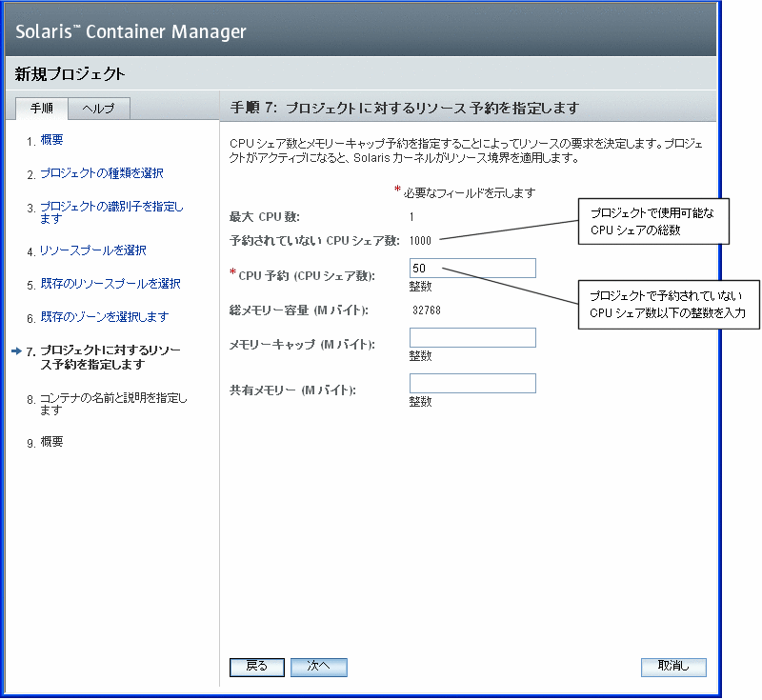Screen dimensions: 762x700
Task: Go to step 2 プロジェクトの種類を選択
Action: pyautogui.click(x=102, y=173)
